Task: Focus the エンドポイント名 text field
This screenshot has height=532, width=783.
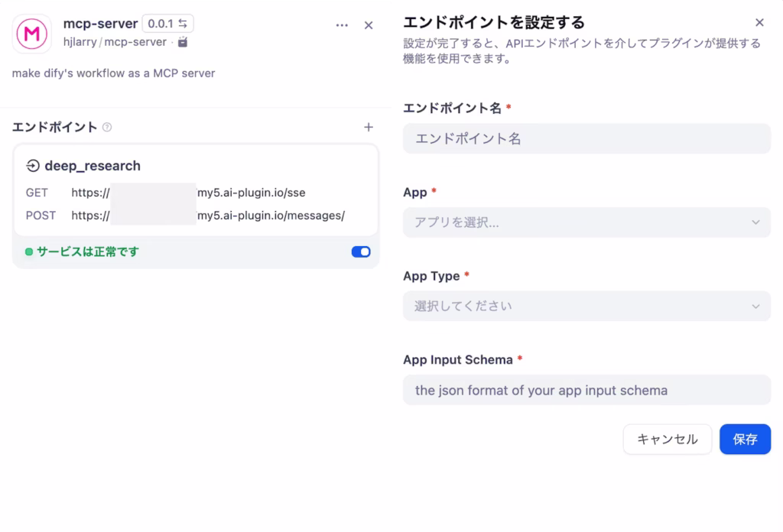Action: (586, 138)
